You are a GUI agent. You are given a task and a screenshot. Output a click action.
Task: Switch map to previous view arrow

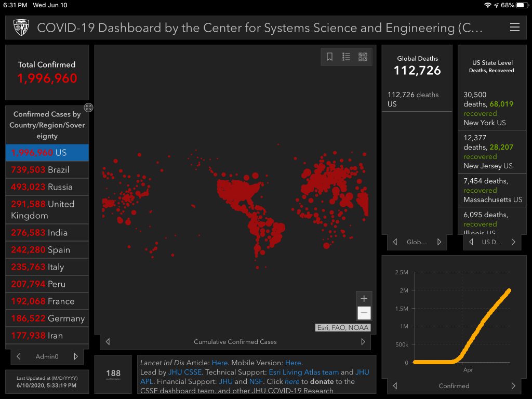pos(108,342)
